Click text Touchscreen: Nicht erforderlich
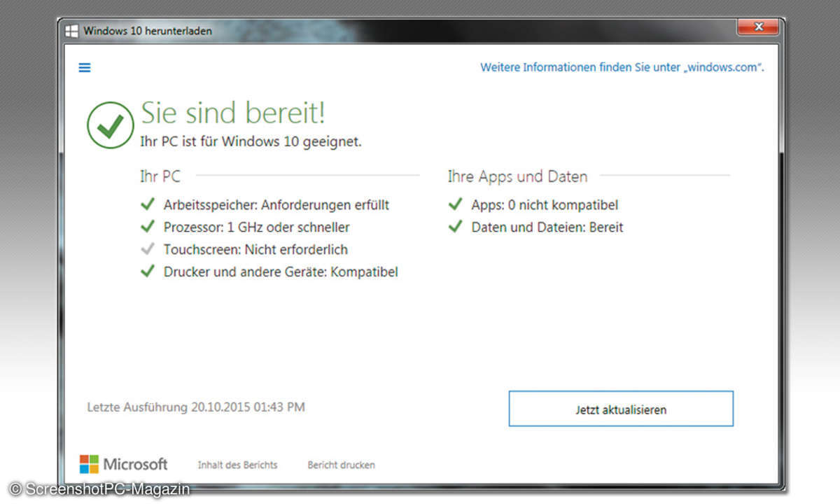Image resolution: width=840 pixels, height=504 pixels. coord(255,249)
